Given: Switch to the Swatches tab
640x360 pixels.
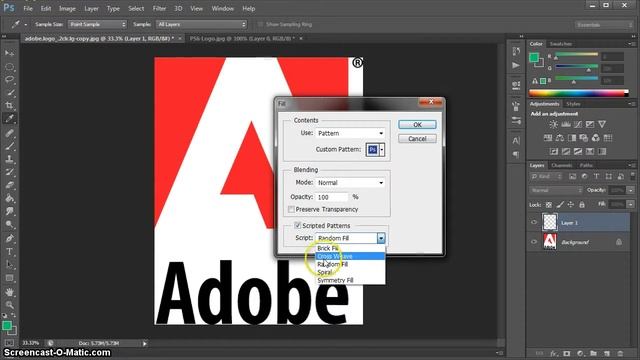Looking at the screenshot, I should coord(561,44).
